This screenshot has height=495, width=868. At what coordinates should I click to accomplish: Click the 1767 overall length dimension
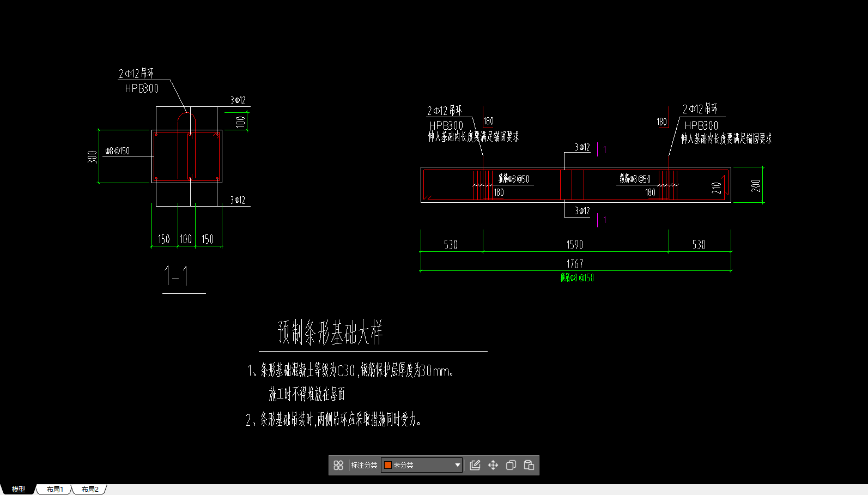click(575, 264)
